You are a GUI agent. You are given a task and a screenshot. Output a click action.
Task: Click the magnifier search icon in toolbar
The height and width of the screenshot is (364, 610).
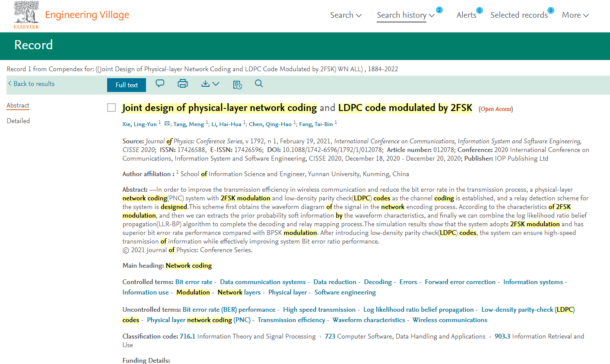click(x=259, y=84)
